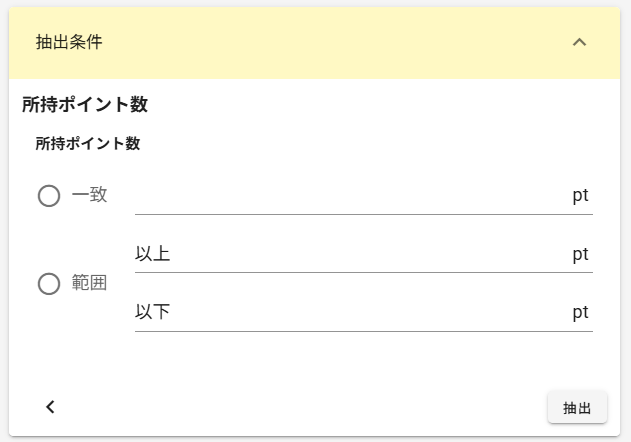Collapse the panel with the up chevron
The width and height of the screenshot is (631, 442).
click(x=579, y=43)
